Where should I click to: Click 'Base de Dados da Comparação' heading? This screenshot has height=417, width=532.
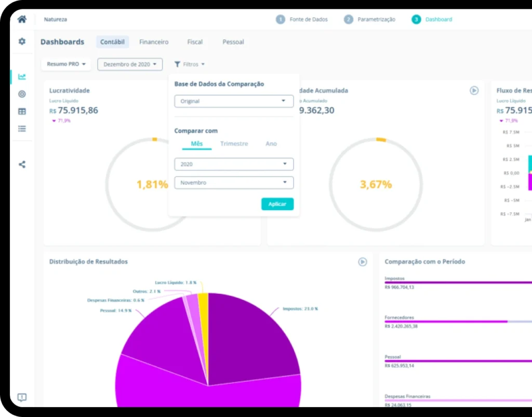coord(219,84)
